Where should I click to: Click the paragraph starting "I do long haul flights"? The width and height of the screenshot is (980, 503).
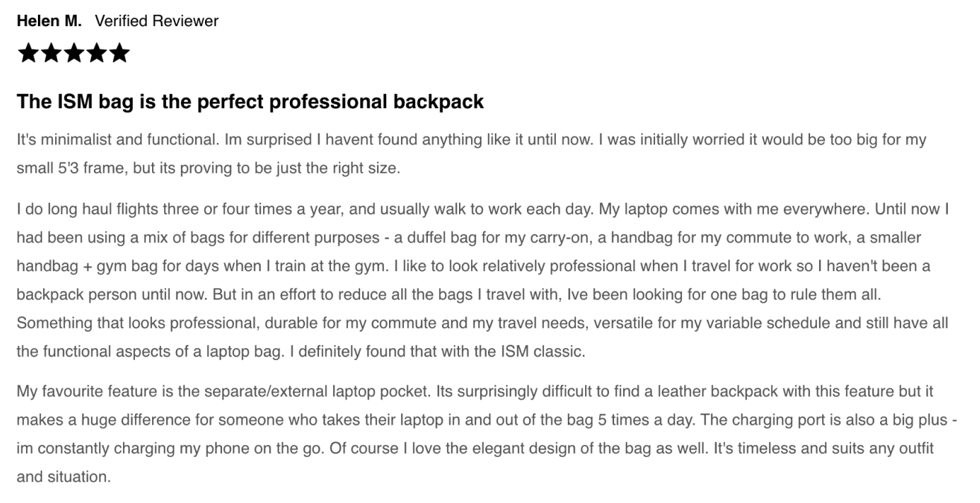[x=483, y=281]
